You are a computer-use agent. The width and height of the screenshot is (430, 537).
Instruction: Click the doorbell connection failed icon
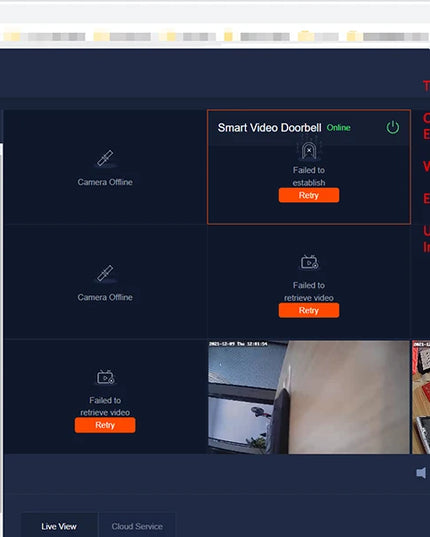click(x=309, y=151)
